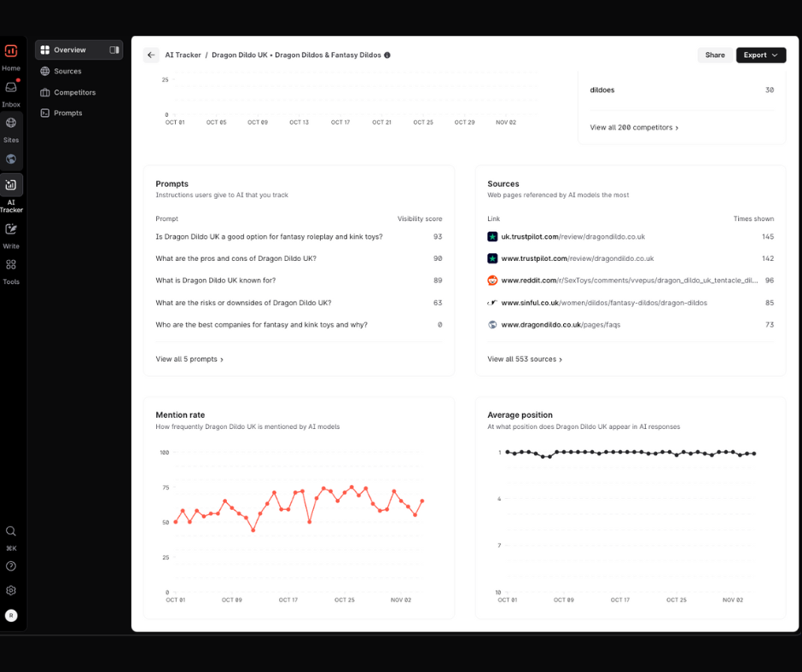Switch to the Sources tab
Screen dimensions: 802x672
tap(67, 72)
